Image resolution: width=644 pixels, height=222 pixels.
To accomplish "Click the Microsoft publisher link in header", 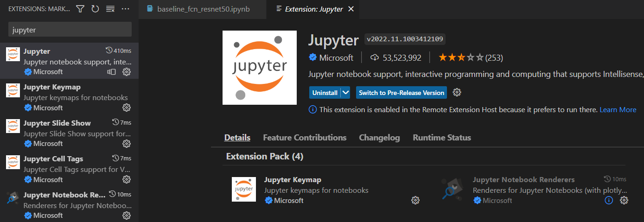I will coord(336,57).
